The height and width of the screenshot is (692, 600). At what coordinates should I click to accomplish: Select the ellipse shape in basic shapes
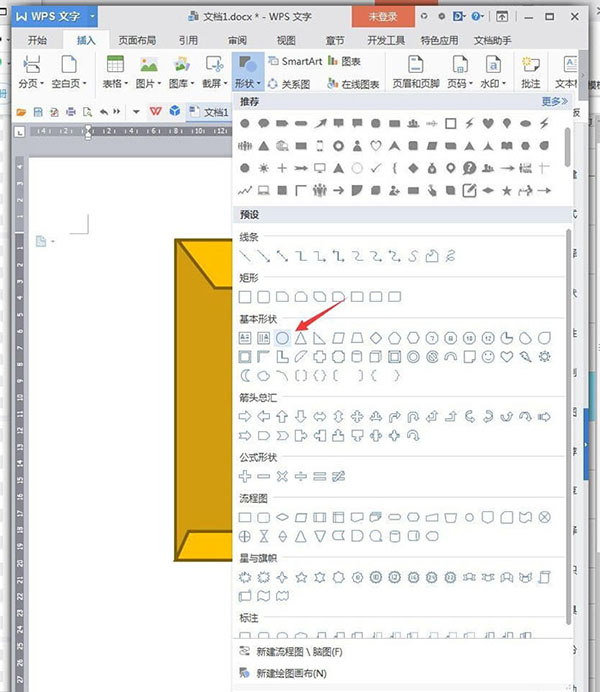282,338
